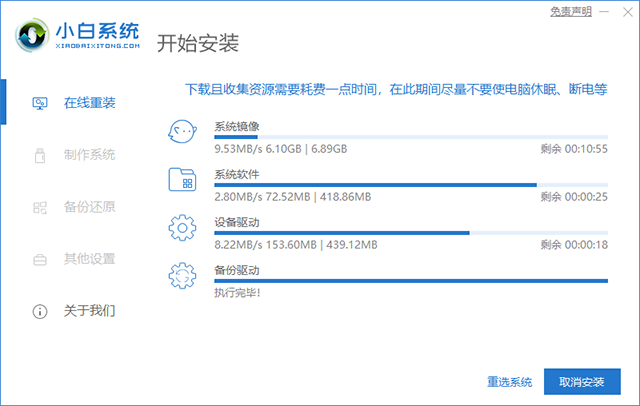Select the 在线重装 sidebar tab

click(89, 103)
